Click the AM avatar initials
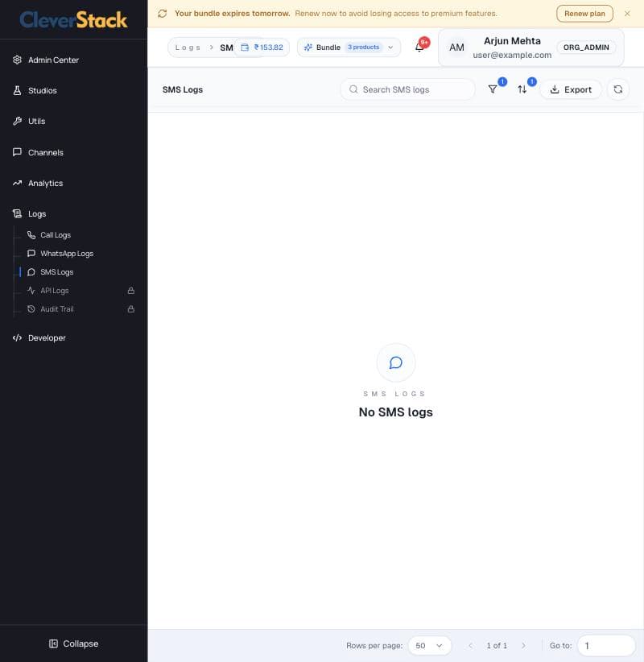The height and width of the screenshot is (662, 644). click(x=456, y=48)
